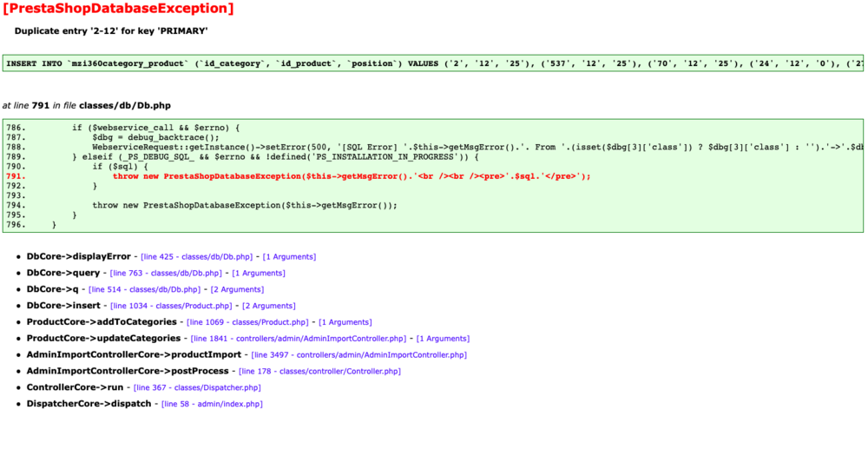Show the 2 Arguments for DbCore->insert
The height and width of the screenshot is (469, 868).
click(x=269, y=306)
